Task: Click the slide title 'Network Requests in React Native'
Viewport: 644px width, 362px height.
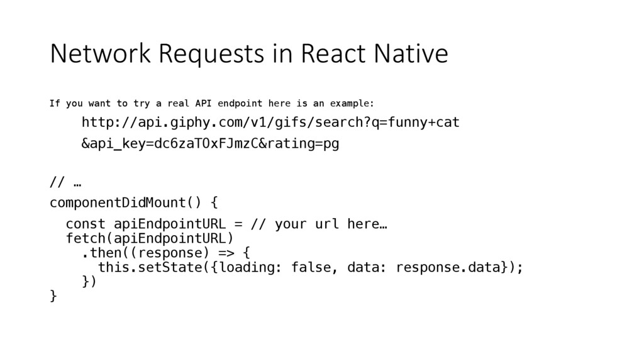Action: (x=249, y=53)
